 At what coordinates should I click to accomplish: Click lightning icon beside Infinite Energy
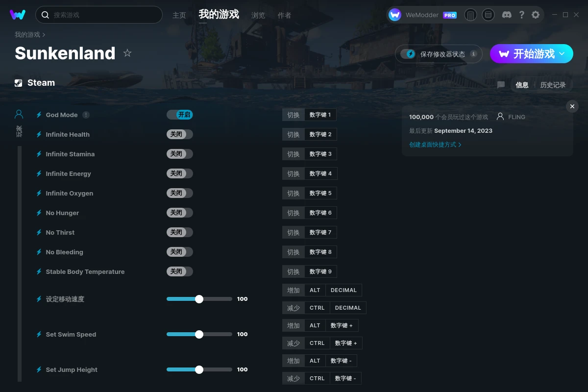click(x=39, y=173)
